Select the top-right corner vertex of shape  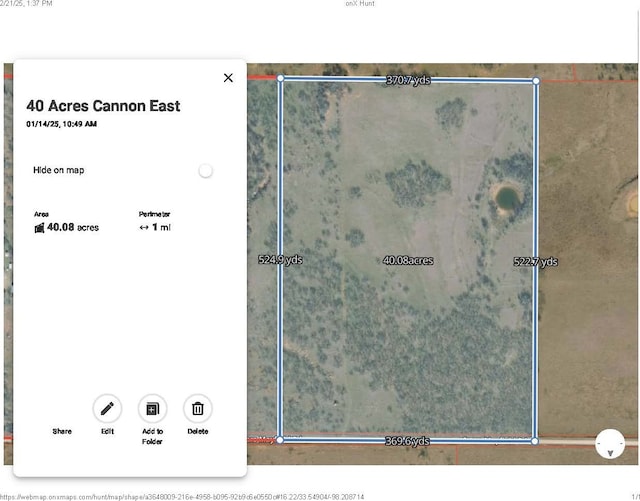click(x=536, y=81)
